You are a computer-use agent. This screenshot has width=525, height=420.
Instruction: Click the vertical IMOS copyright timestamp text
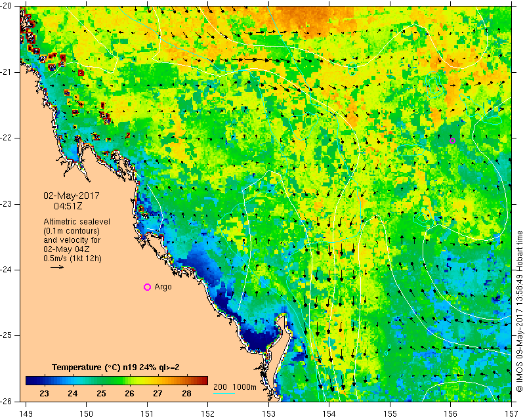pyautogui.click(x=519, y=310)
